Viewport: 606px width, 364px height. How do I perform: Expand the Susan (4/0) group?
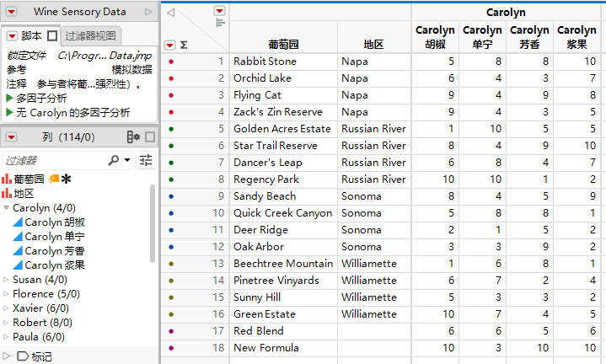[x=6, y=280]
